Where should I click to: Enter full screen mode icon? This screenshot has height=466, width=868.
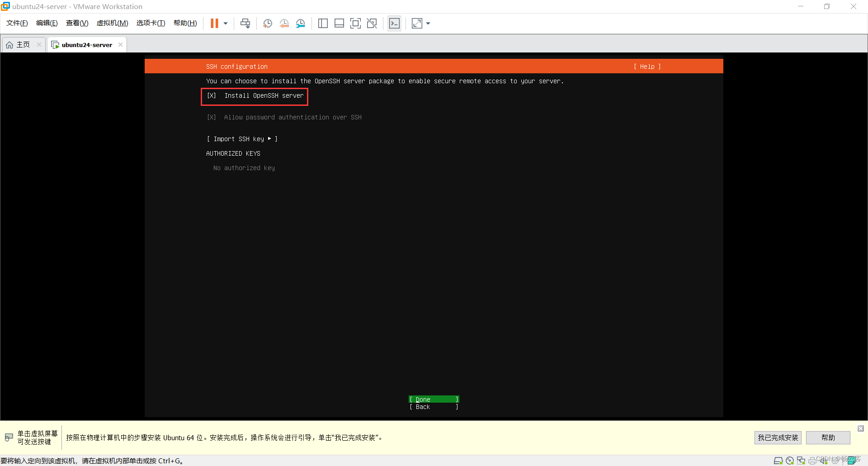(355, 23)
